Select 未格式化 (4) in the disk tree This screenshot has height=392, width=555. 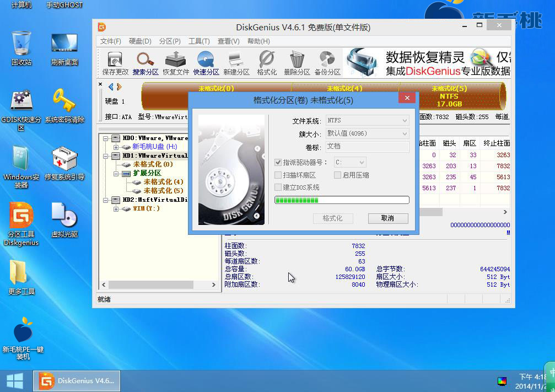tap(164, 182)
